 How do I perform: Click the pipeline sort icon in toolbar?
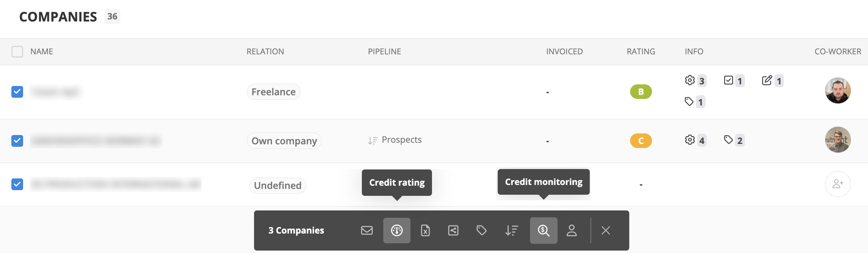(511, 230)
